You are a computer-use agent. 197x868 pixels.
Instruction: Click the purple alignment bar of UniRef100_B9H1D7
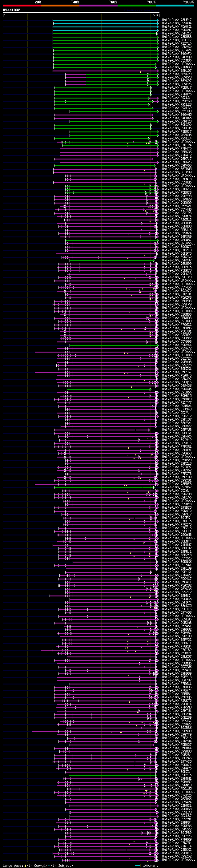click(105, 71)
